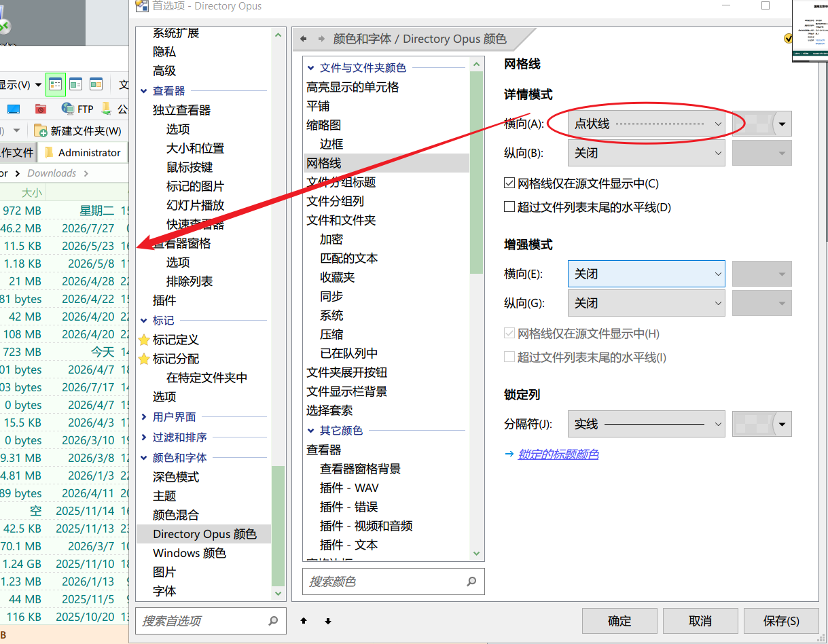
Task: Click the 新建文件夹(W) toolbar button label
Action: (86, 130)
